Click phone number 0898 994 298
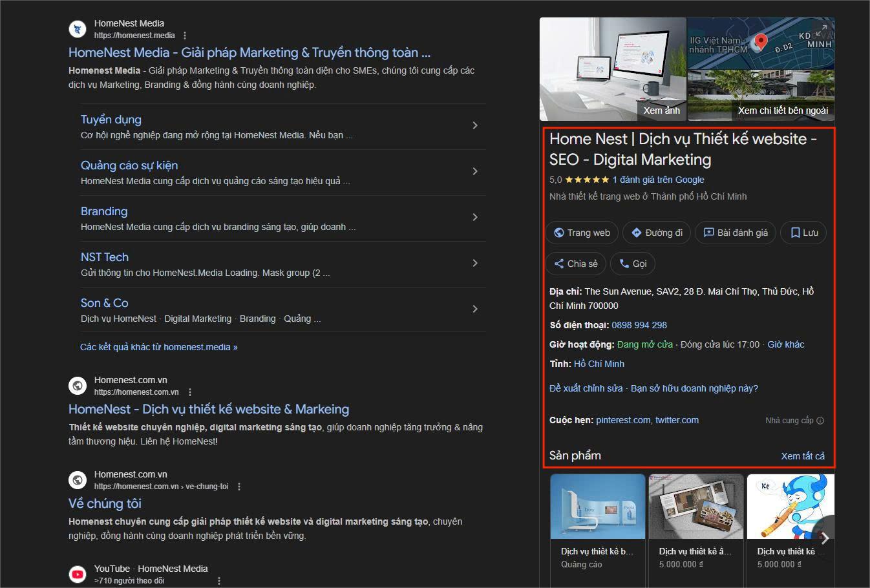This screenshot has width=870, height=588. tap(639, 325)
